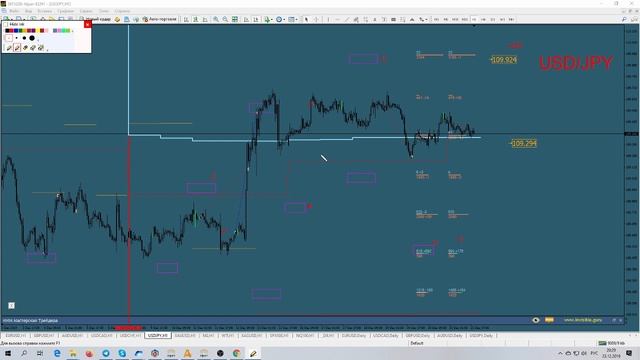Open the website link in bottom bar
This screenshot has width=640, height=360.
[x=582, y=320]
